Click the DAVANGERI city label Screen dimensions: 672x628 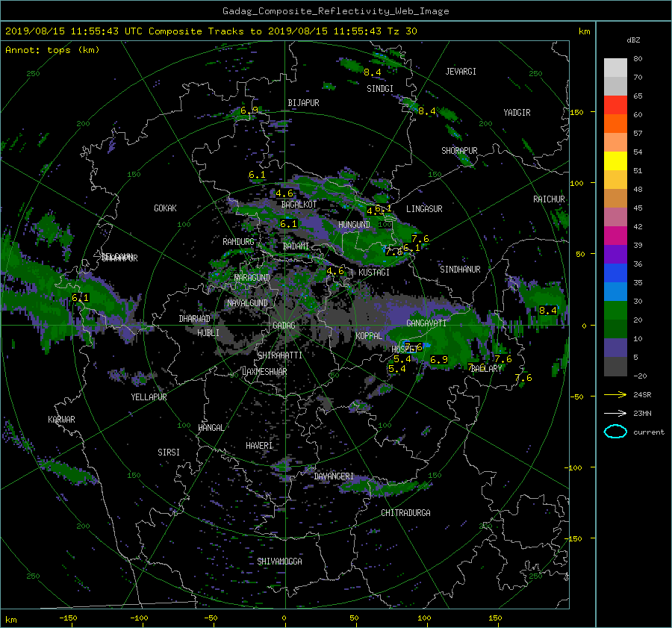tap(334, 476)
